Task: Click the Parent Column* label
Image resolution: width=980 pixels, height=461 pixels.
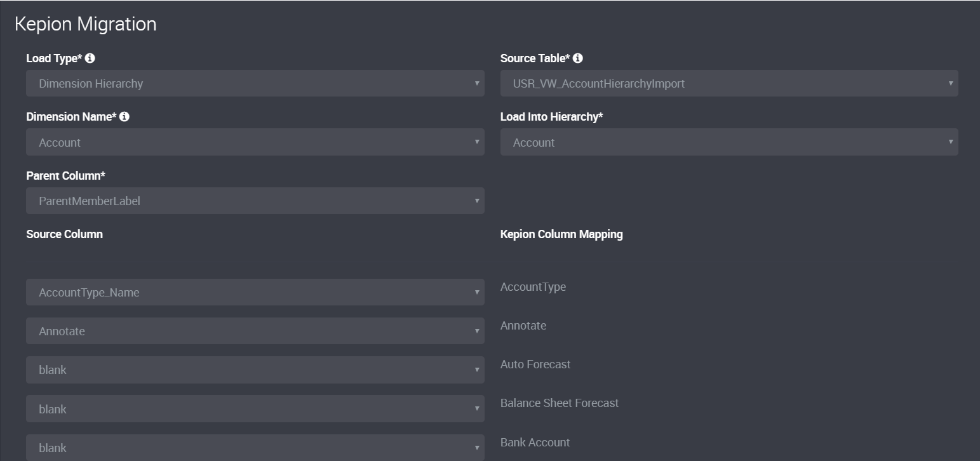Action: coord(66,175)
